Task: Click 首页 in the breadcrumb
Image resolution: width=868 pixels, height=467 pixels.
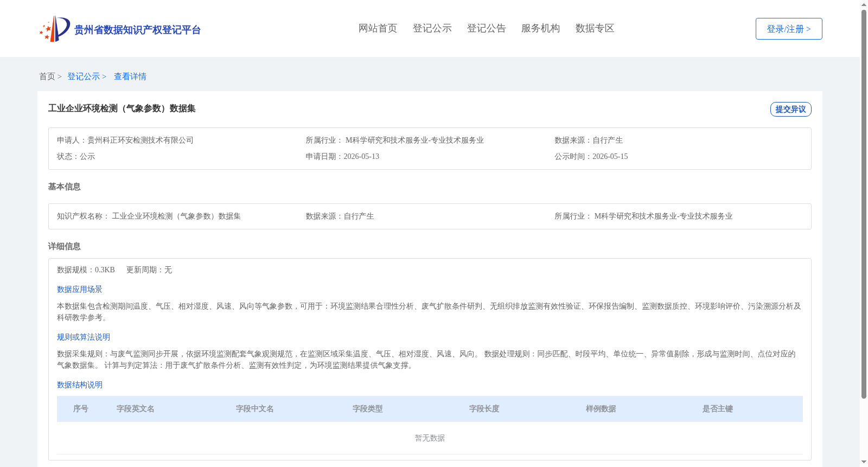Action: 47,76
